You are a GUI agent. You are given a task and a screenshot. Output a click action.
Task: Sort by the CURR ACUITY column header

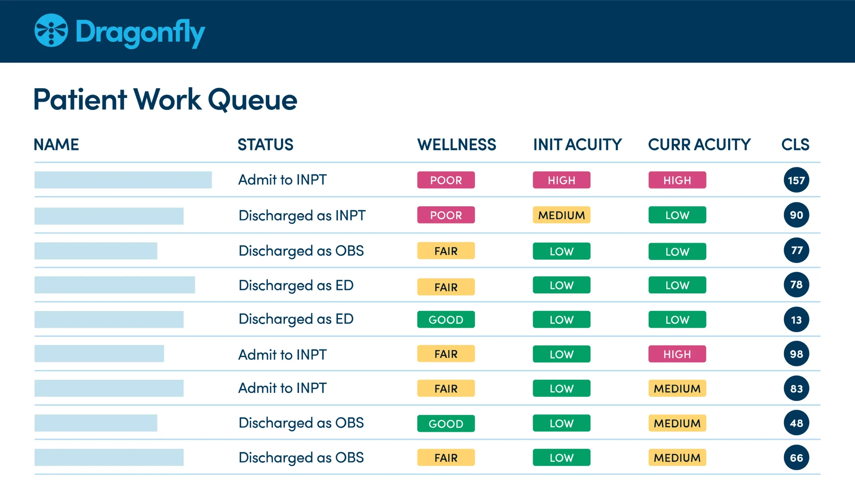point(699,145)
